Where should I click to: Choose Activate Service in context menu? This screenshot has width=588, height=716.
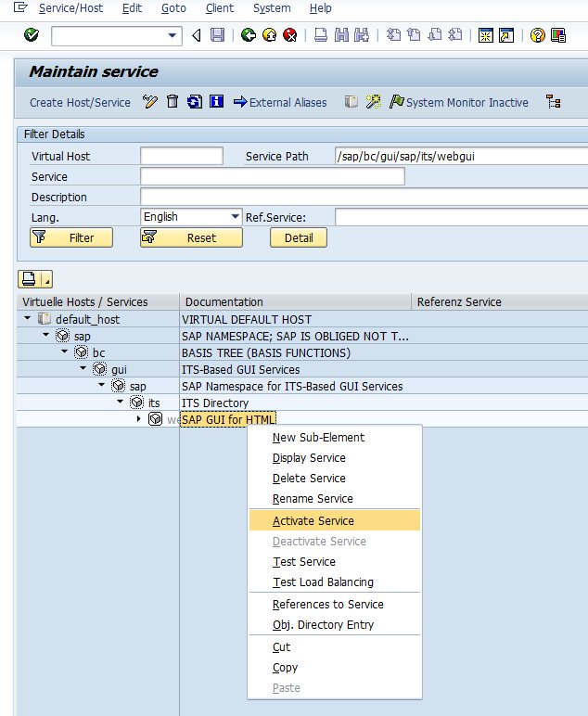point(335,520)
